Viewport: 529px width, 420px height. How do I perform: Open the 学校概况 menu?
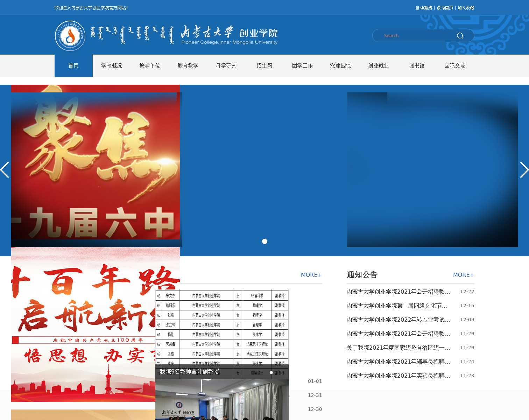click(112, 65)
